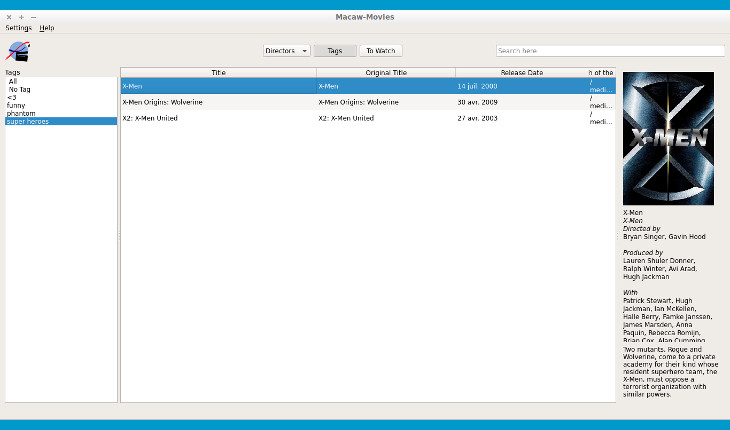
Task: Select the phantom tag
Action: click(61, 113)
